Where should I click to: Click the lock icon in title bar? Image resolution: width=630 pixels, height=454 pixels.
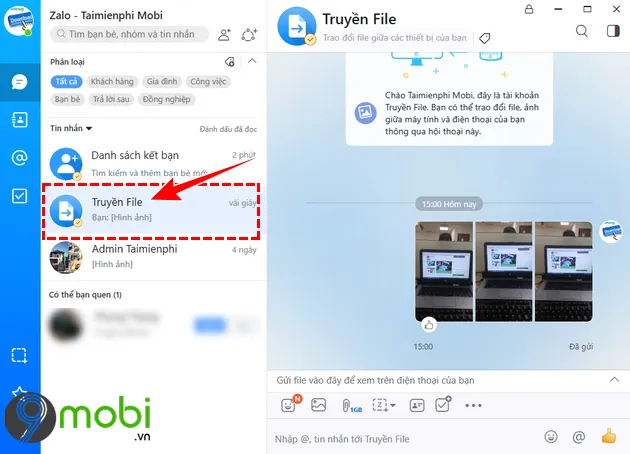[529, 9]
